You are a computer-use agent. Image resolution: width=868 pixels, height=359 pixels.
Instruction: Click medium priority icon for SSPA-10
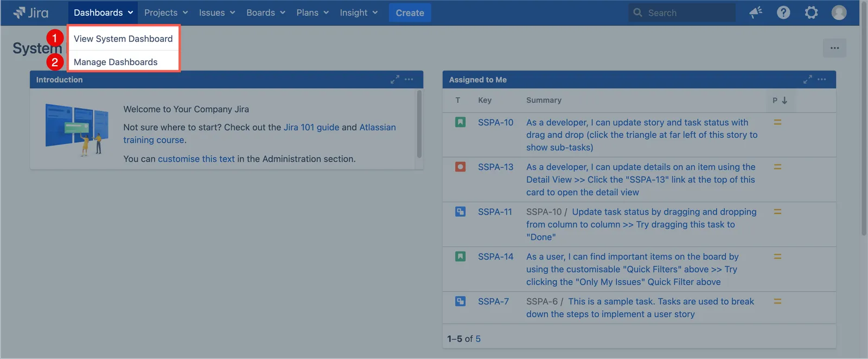pos(777,122)
